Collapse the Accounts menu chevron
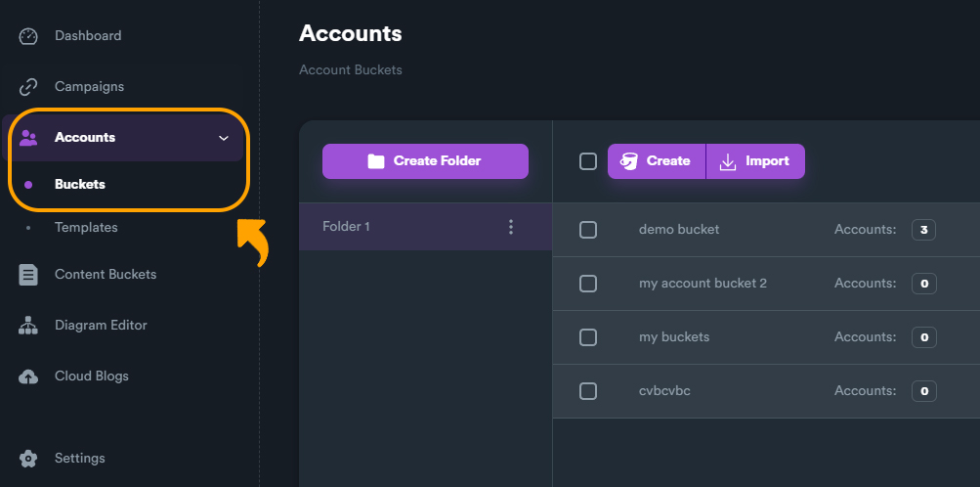 click(x=224, y=138)
